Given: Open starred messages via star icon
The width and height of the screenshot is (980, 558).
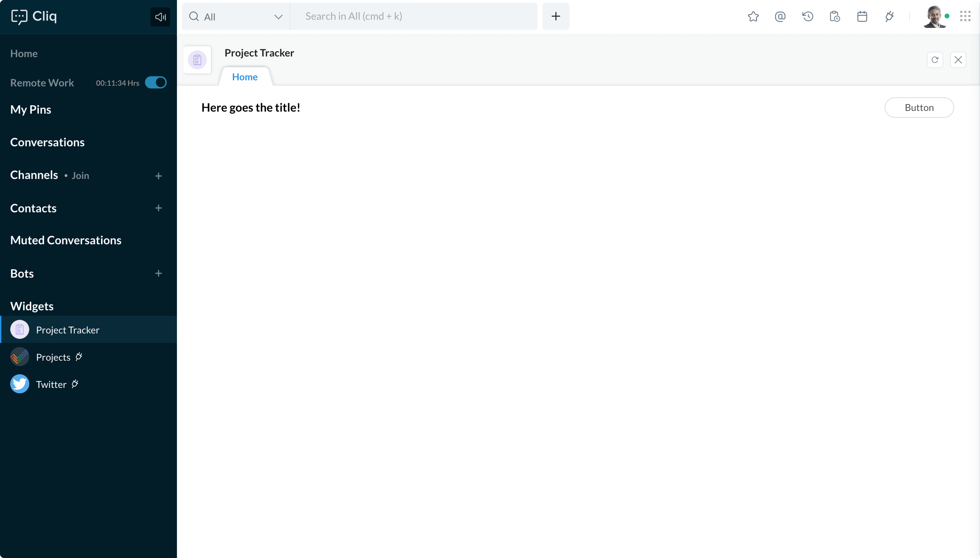Looking at the screenshot, I should [753, 17].
